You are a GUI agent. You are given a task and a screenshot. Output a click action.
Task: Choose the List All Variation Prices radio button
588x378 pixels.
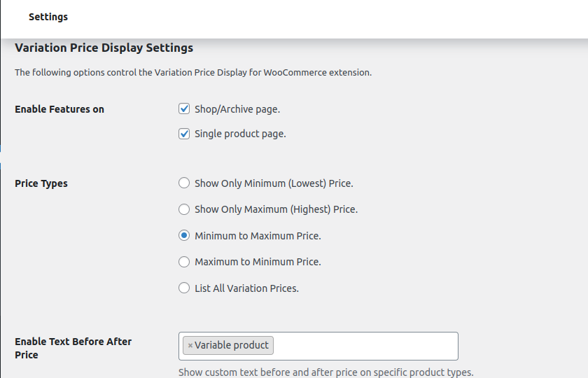183,288
